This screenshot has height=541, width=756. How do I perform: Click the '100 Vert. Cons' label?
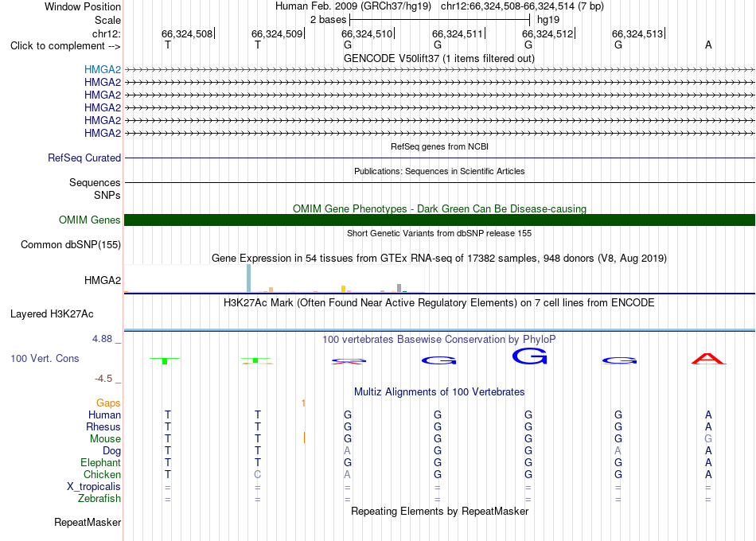(45, 358)
